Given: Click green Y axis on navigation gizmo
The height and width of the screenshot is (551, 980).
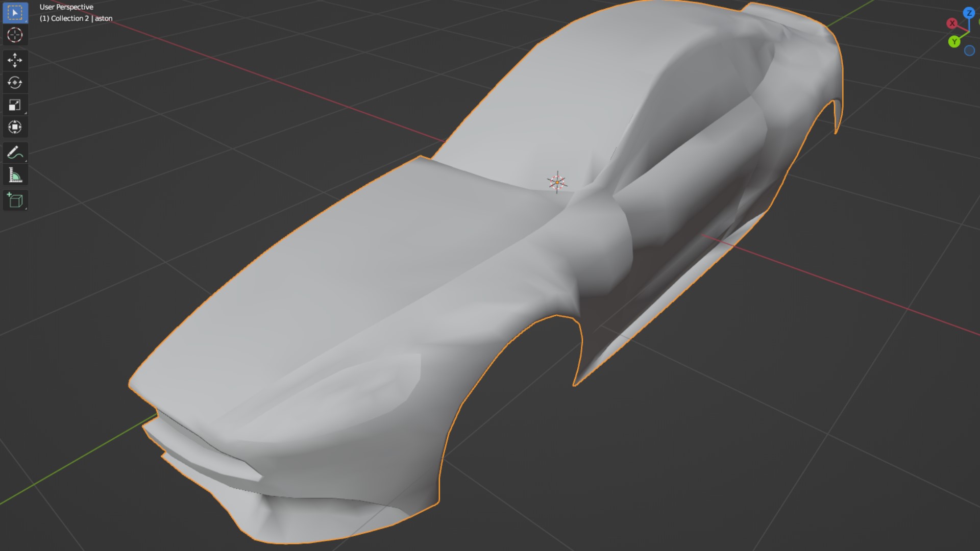Looking at the screenshot, I should click(954, 42).
